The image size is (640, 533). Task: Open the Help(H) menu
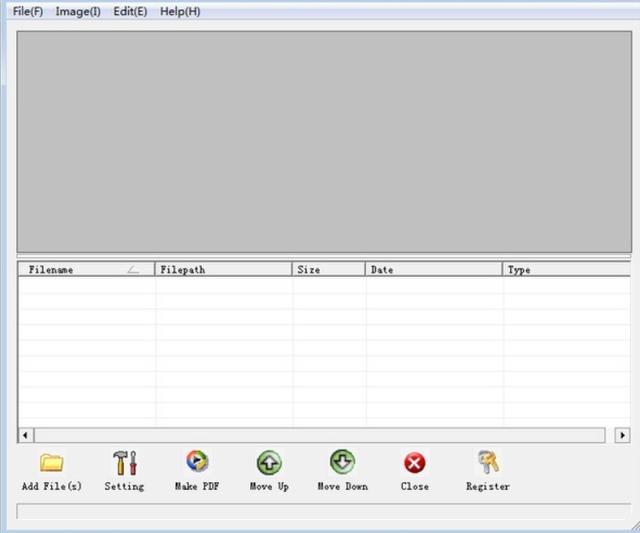(180, 11)
